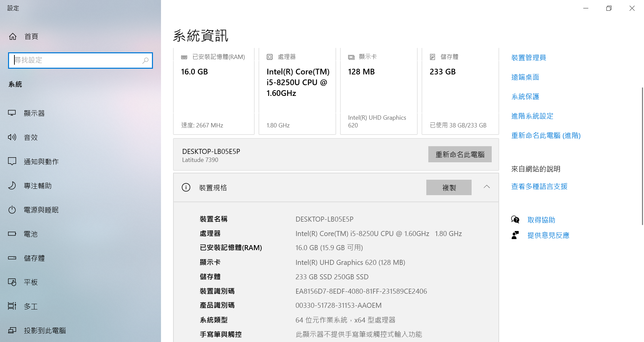Click the 取得協助 link text
Screen dimensions: 644x342
point(541,220)
